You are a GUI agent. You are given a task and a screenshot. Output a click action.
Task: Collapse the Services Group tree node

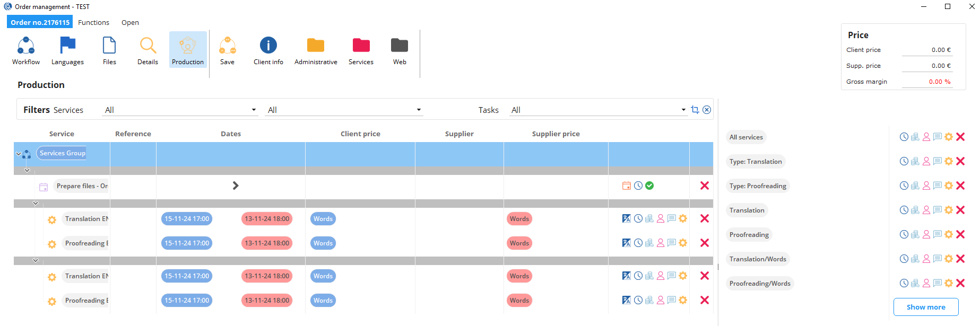19,154
